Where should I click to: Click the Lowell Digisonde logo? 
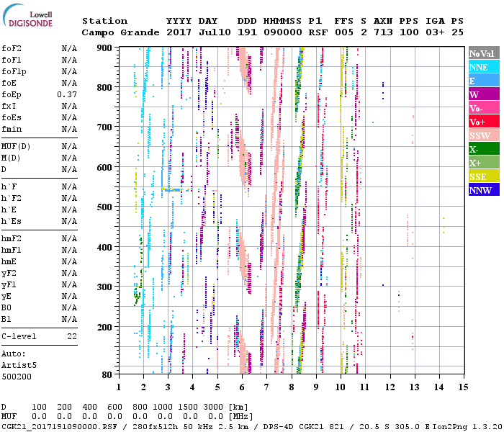pyautogui.click(x=27, y=15)
